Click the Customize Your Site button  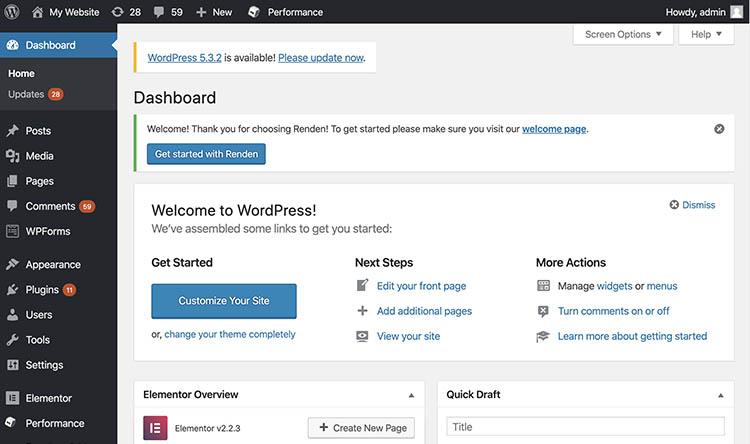point(224,301)
